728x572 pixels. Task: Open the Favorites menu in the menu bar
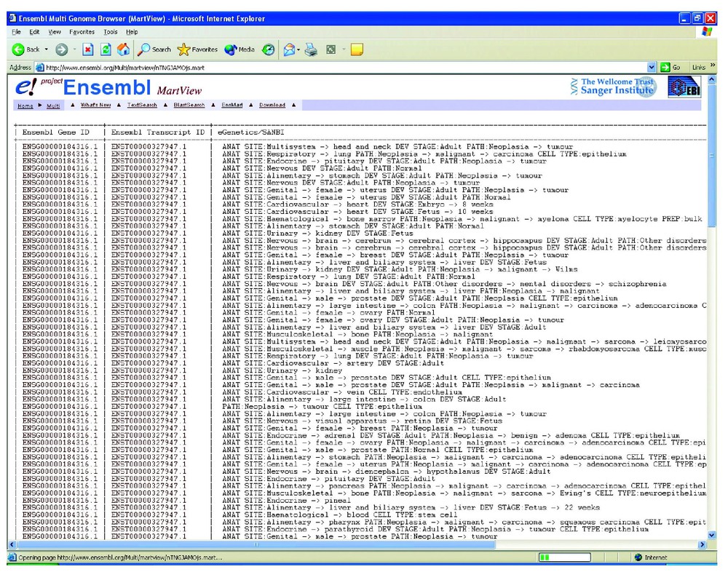click(x=82, y=32)
